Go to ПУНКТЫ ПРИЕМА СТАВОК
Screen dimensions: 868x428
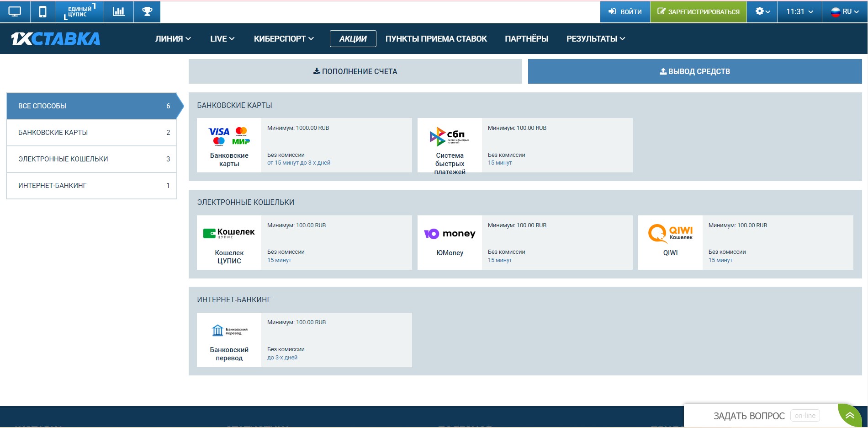[x=436, y=39]
